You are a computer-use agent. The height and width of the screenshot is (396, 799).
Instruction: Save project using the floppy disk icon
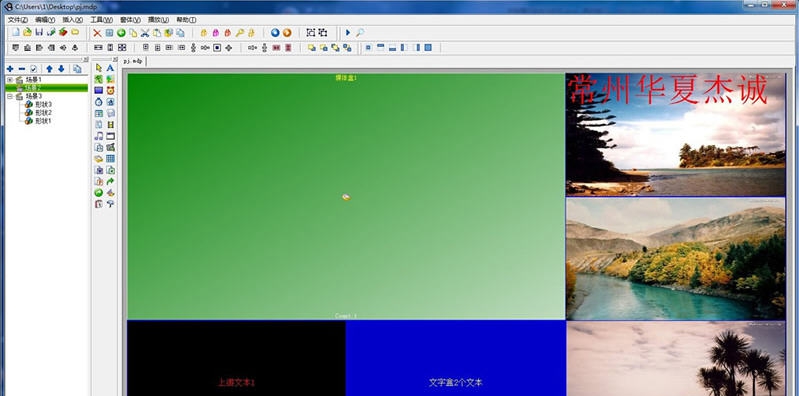coord(39,33)
